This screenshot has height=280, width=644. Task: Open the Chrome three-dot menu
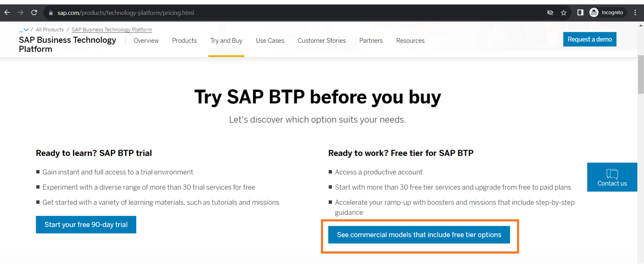tap(635, 13)
